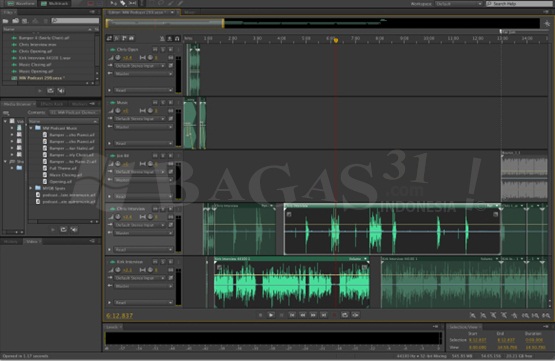Show EQ track controls
Viewport: 555px width, 361px height.
[132, 38]
